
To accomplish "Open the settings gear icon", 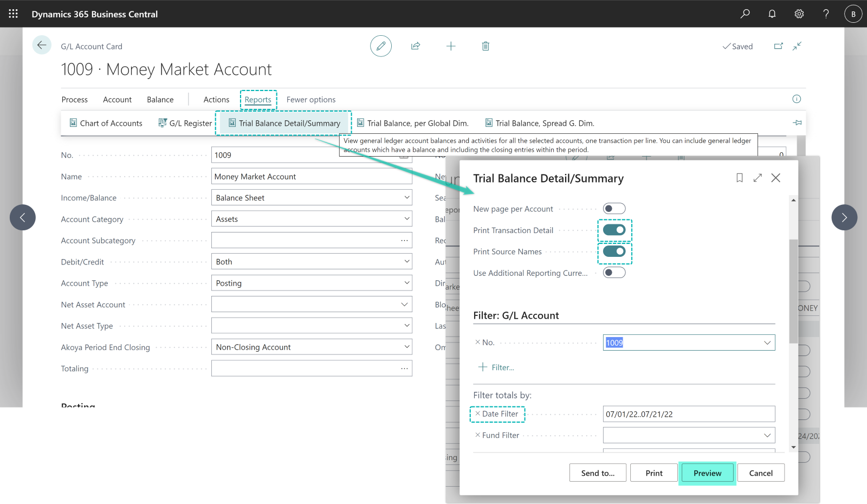I will tap(799, 14).
